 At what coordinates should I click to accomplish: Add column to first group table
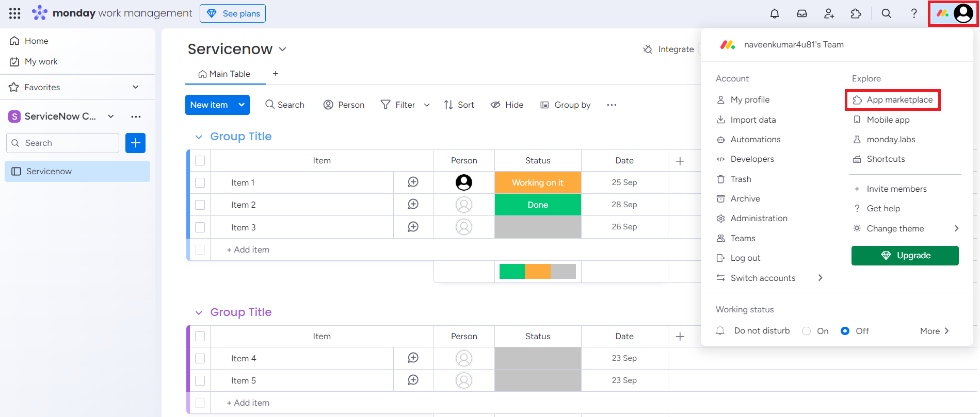click(x=680, y=161)
